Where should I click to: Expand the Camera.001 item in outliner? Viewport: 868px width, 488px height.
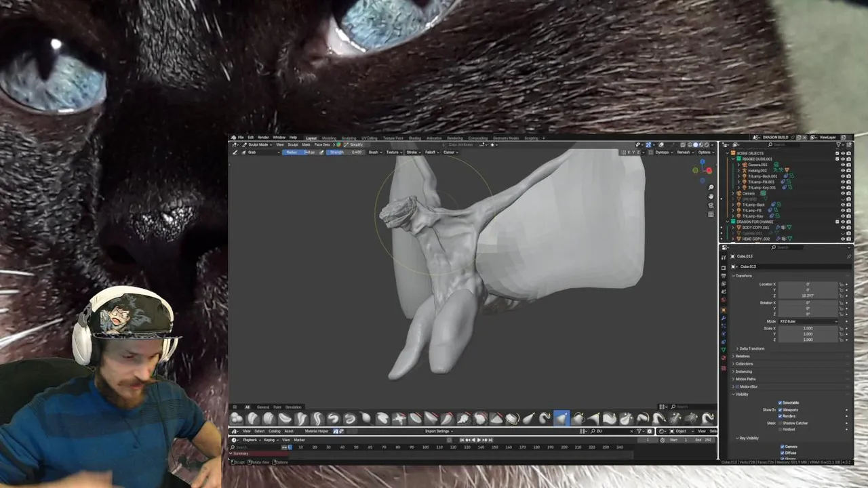click(x=738, y=165)
